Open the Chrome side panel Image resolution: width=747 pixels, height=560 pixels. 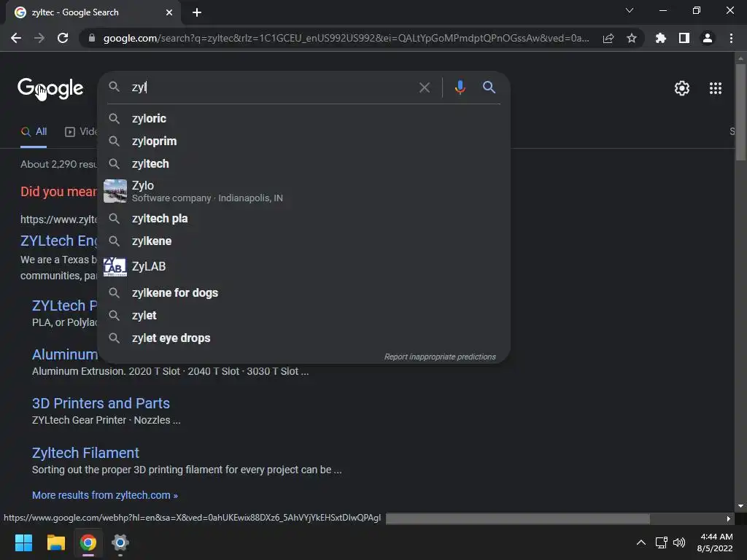(684, 38)
